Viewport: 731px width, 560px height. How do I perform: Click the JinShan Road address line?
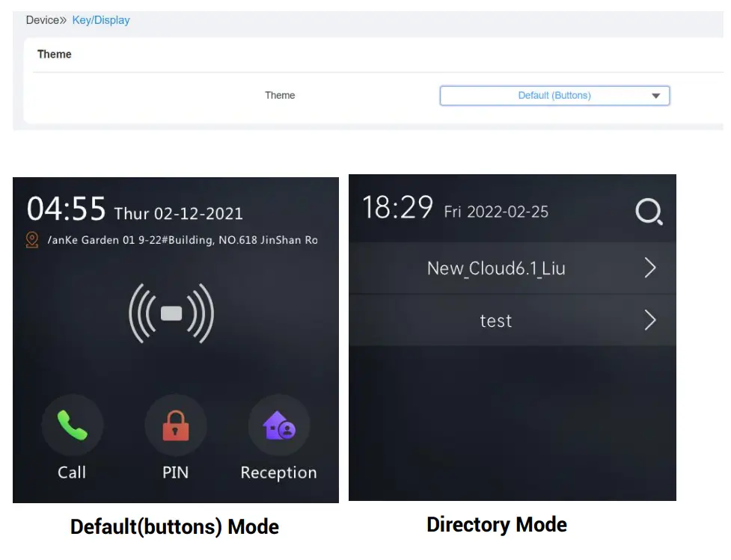tap(183, 240)
